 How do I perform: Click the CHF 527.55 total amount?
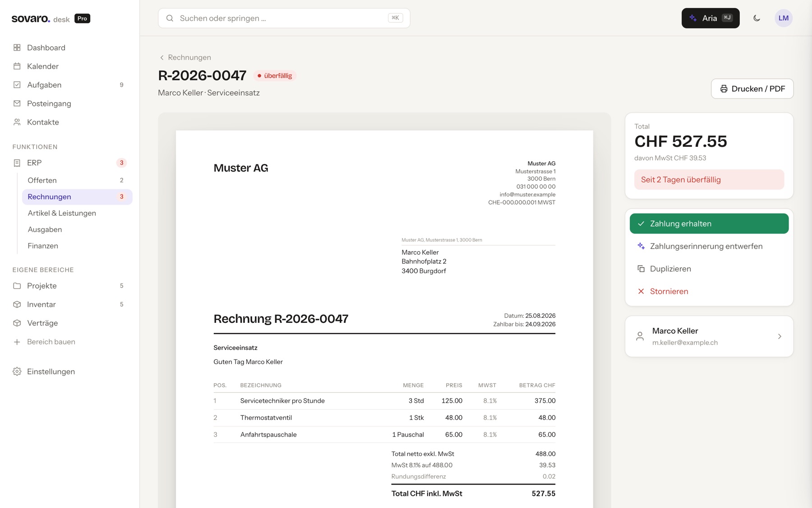[681, 141]
